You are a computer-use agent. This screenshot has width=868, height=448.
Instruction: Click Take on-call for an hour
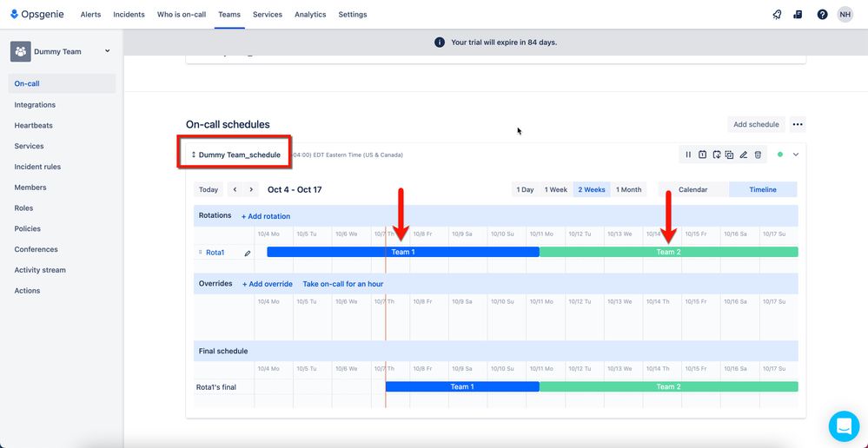pos(342,284)
